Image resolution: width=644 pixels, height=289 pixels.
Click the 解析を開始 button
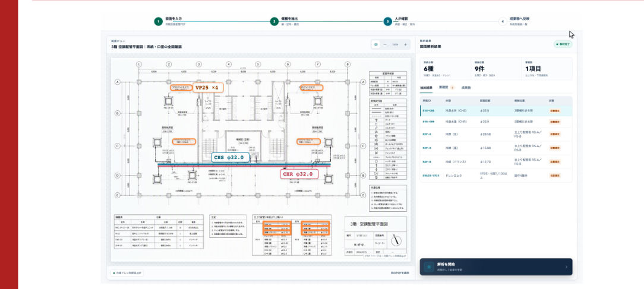click(x=495, y=267)
